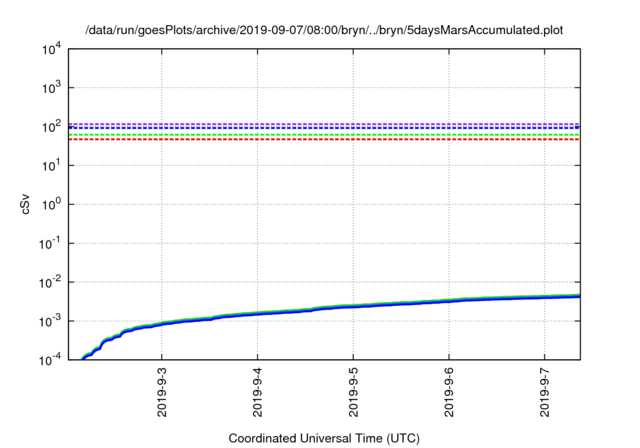Click the 10^3 y-axis tick label
This screenshot has height=448, width=640.
click(52, 88)
